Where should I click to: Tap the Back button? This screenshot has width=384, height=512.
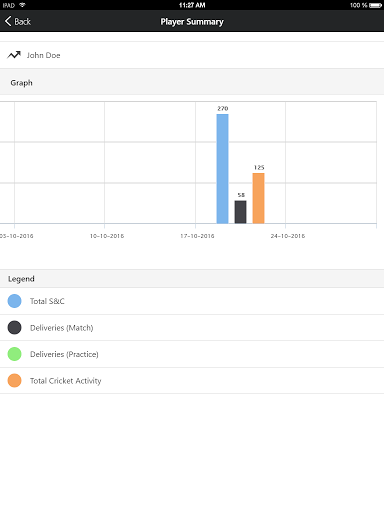point(18,22)
